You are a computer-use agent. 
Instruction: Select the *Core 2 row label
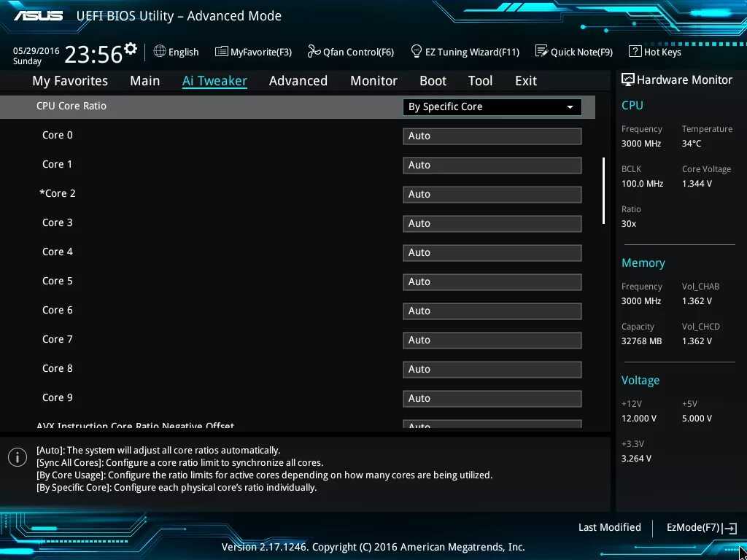click(57, 193)
